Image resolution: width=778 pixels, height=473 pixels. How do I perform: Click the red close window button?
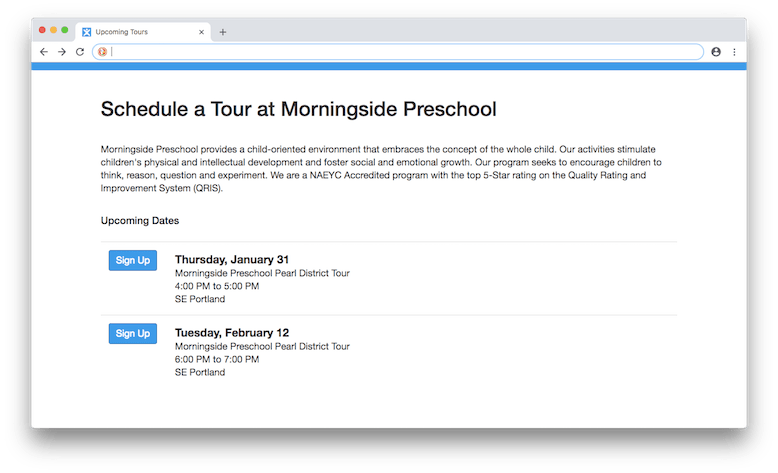pos(42,31)
